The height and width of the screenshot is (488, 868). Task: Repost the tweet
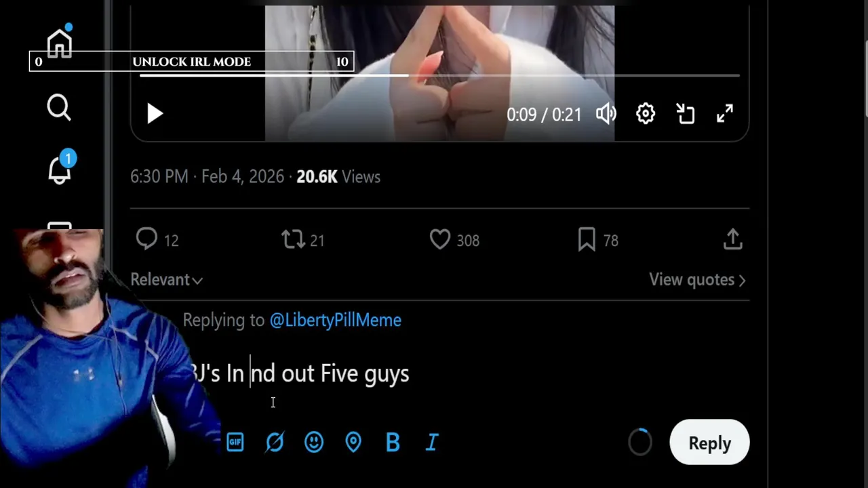294,239
